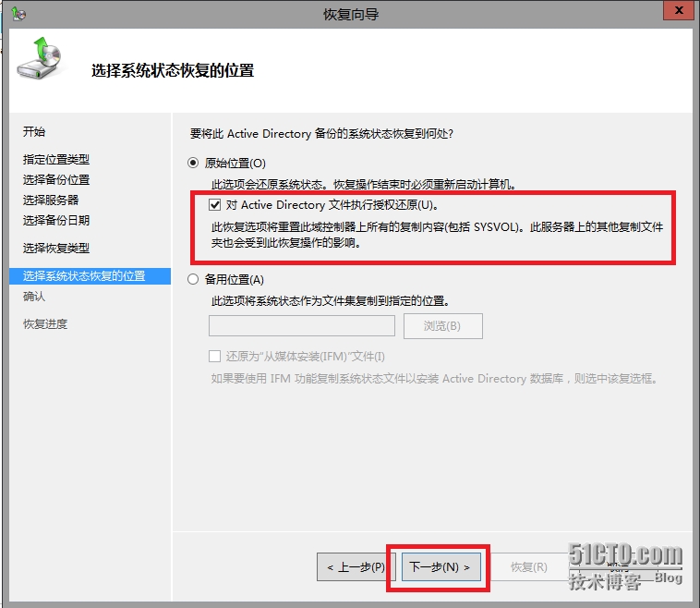Go back with 上一步(P) button

click(x=356, y=567)
